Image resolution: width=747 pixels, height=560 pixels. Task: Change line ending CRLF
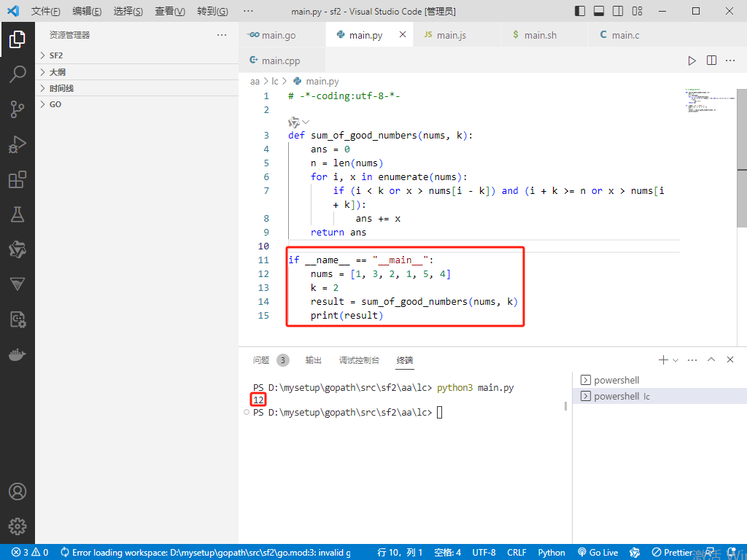(516, 553)
